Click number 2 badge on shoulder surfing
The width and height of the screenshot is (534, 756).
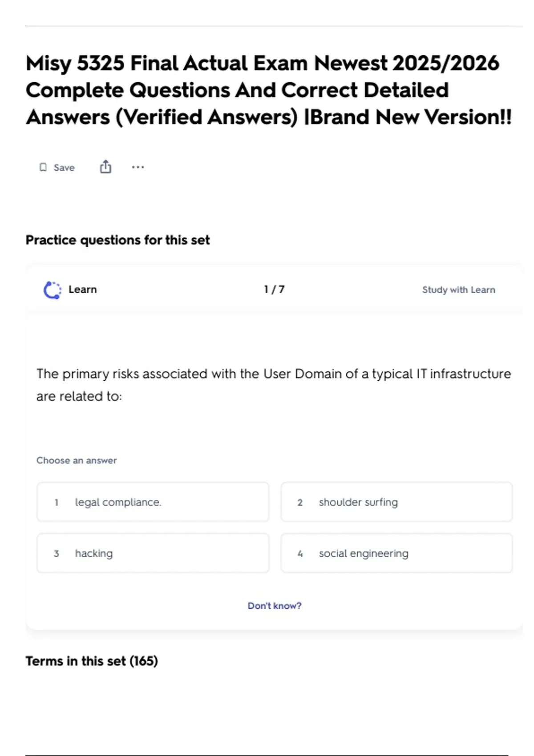(300, 503)
